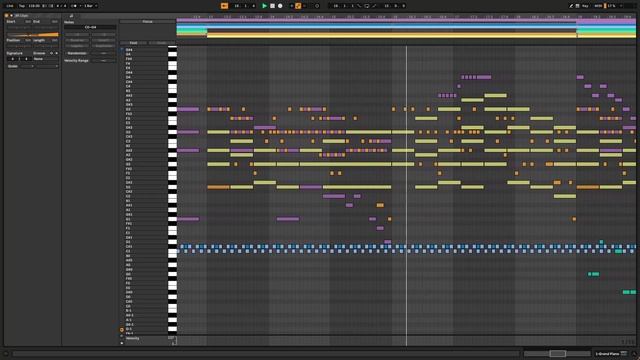Enable the Punch-Out switch

click(x=374, y=6)
